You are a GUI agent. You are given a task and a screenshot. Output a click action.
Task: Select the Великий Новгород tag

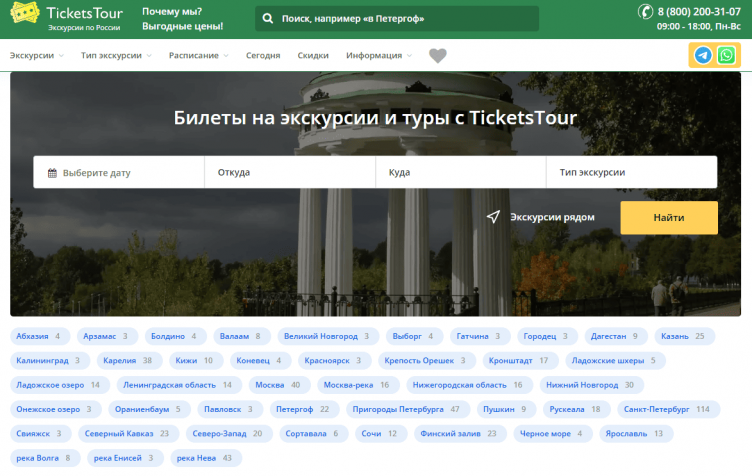click(329, 336)
